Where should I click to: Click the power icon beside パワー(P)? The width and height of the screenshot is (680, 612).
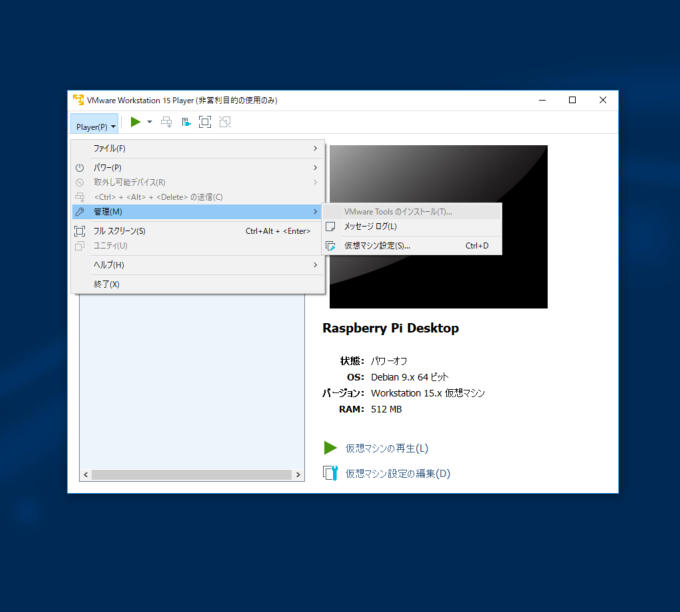pos(80,168)
